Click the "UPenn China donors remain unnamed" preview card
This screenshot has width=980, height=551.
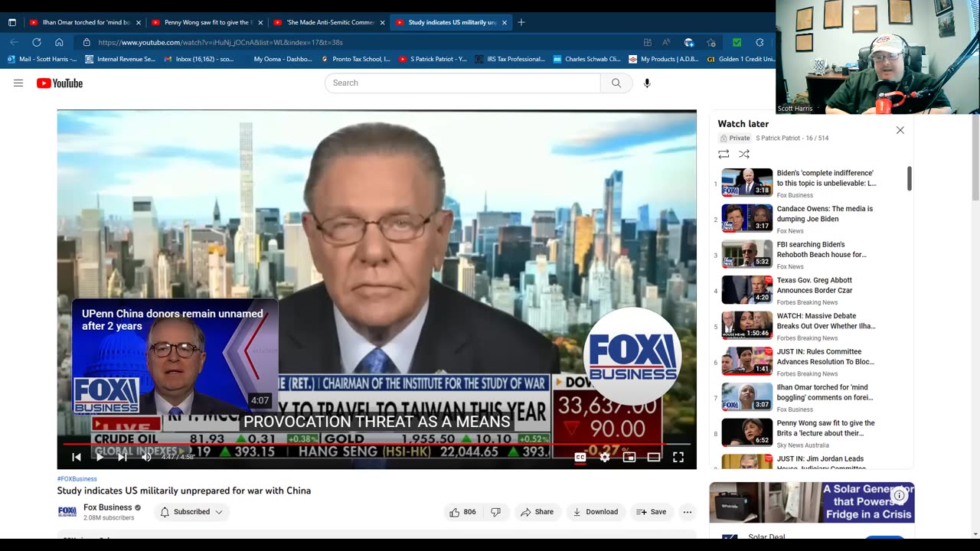coord(175,357)
